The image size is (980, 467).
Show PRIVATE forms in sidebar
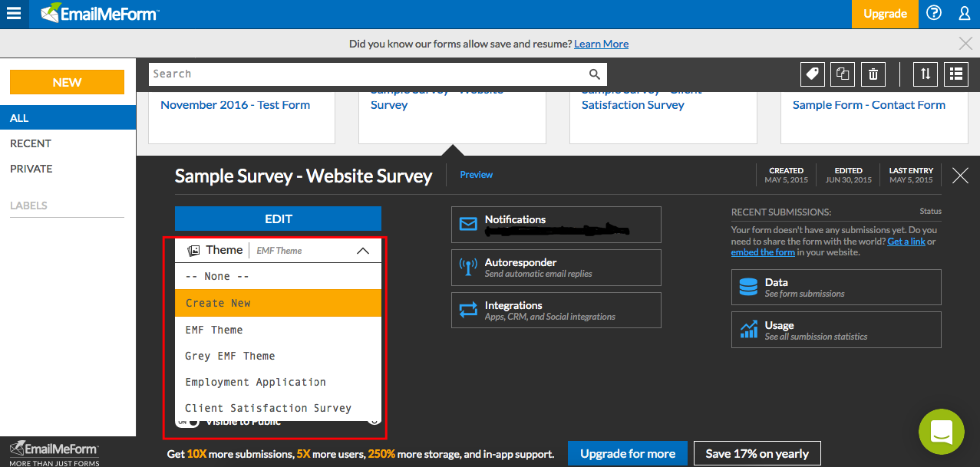(31, 169)
